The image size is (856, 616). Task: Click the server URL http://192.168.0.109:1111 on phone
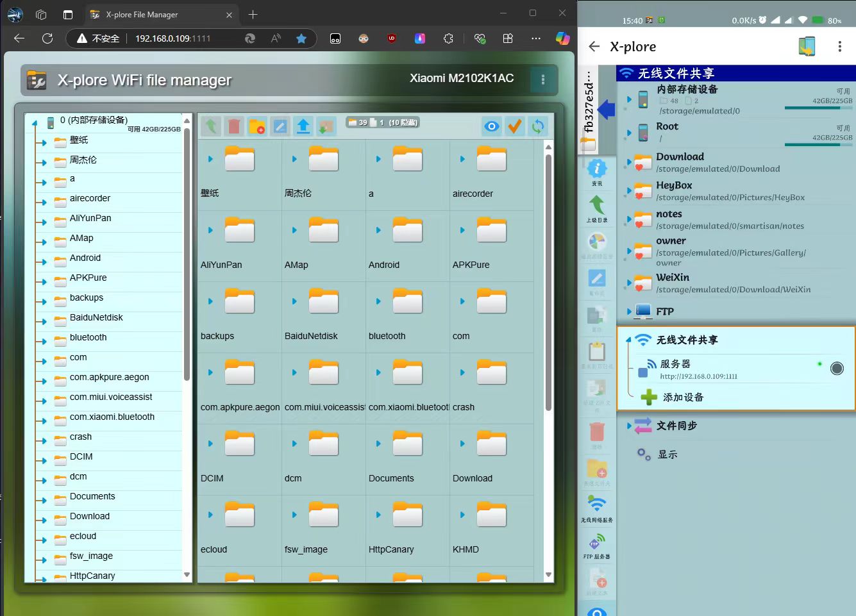tap(699, 376)
